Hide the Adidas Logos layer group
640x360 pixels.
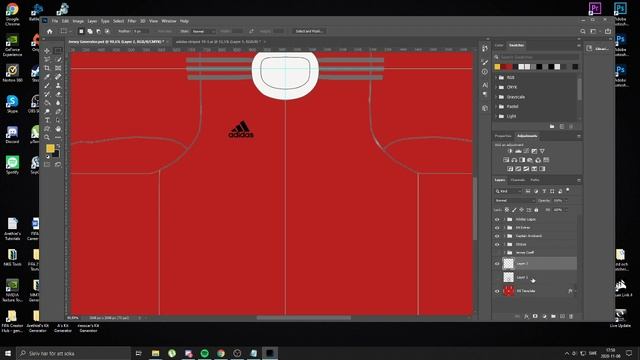point(497,219)
